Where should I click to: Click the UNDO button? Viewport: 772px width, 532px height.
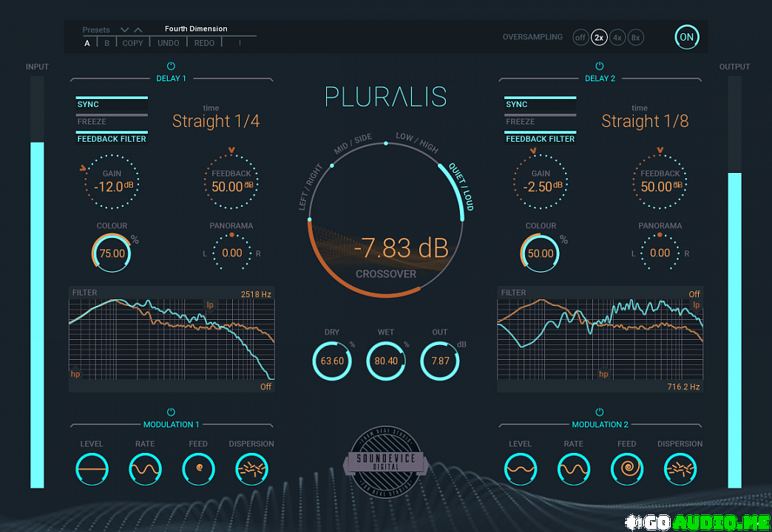point(169,44)
